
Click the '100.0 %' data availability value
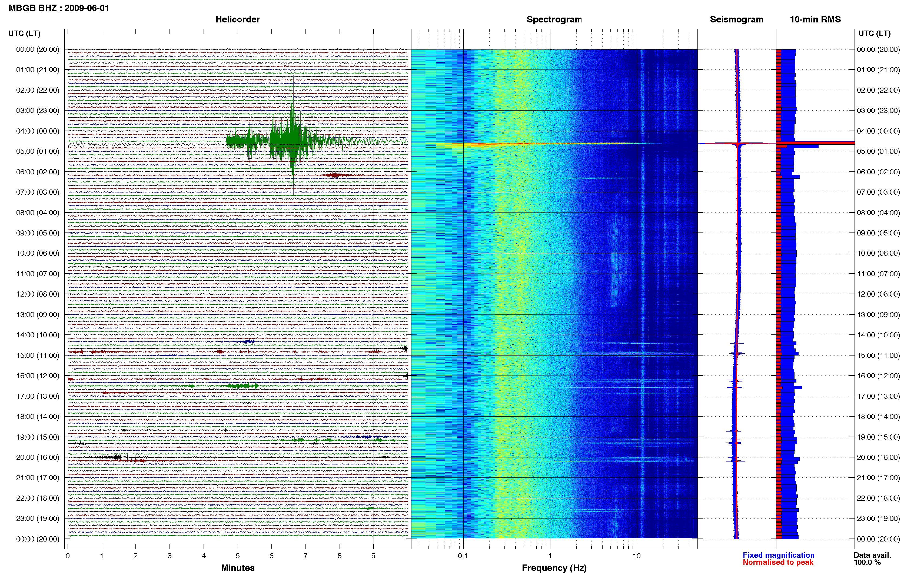pos(868,562)
